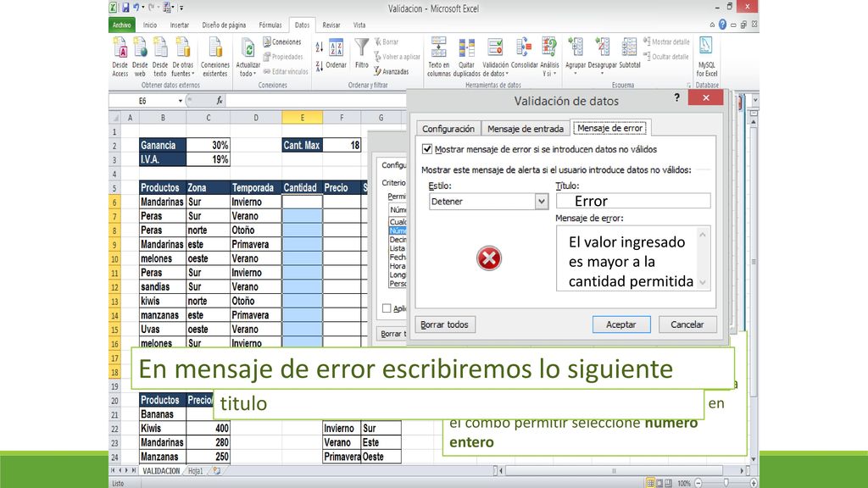Click the horizontal scrollbar

(614, 471)
